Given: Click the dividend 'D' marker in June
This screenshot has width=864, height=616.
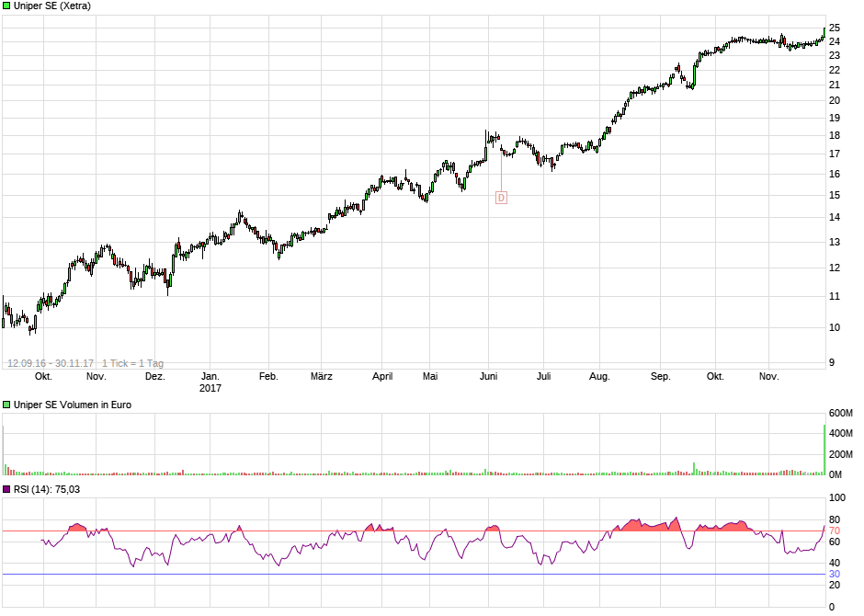Looking at the screenshot, I should click(x=501, y=198).
